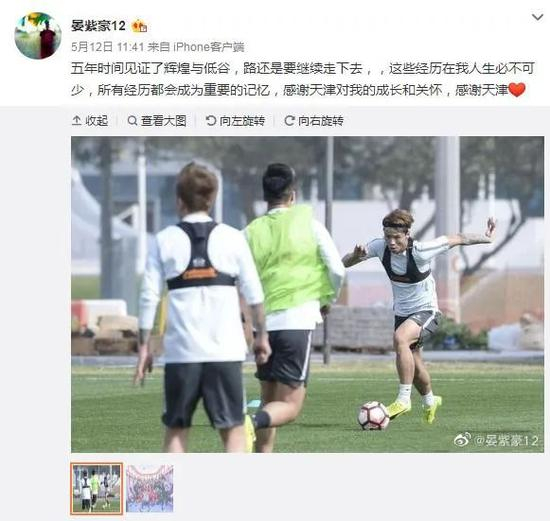
Task: Open the post options chevron menu
Action: pos(537,17)
